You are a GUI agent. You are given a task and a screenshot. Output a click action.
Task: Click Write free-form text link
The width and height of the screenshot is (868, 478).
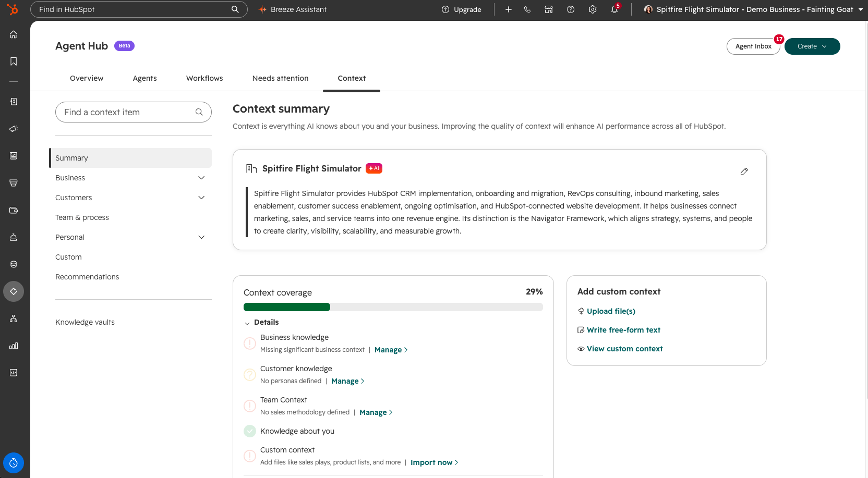[x=623, y=330]
